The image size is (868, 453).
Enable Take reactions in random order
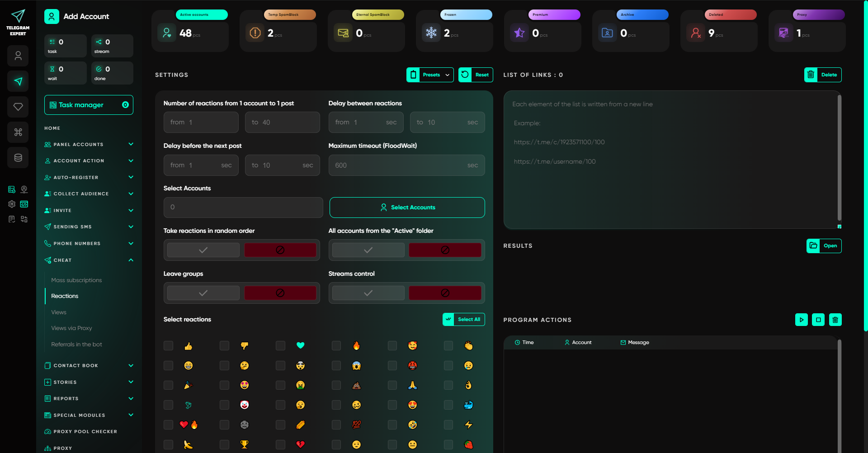tap(203, 250)
